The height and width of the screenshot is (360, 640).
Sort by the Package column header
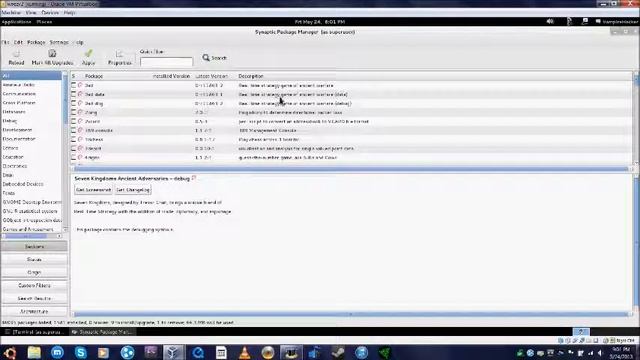tap(94, 76)
